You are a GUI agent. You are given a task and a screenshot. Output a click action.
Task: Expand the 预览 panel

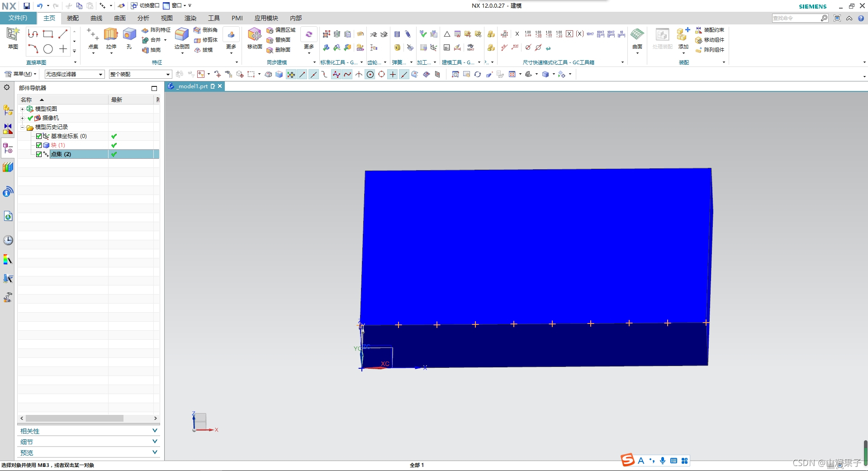tap(89, 452)
